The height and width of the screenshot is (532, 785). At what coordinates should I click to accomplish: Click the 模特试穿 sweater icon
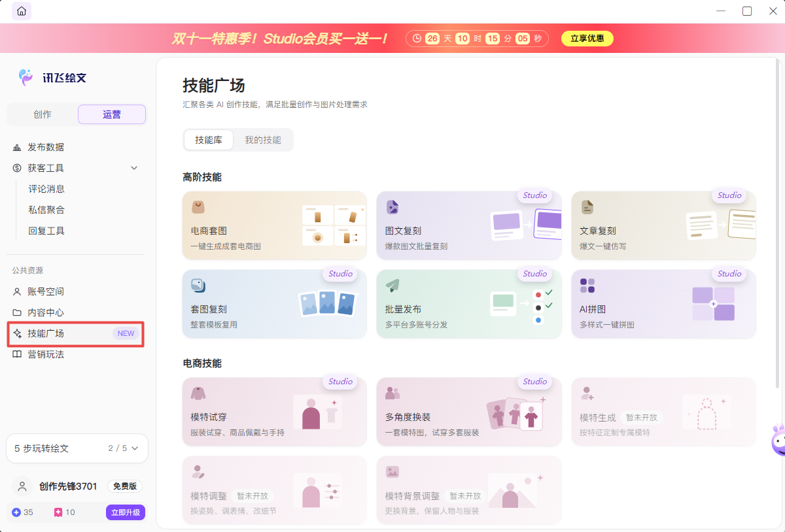point(198,393)
